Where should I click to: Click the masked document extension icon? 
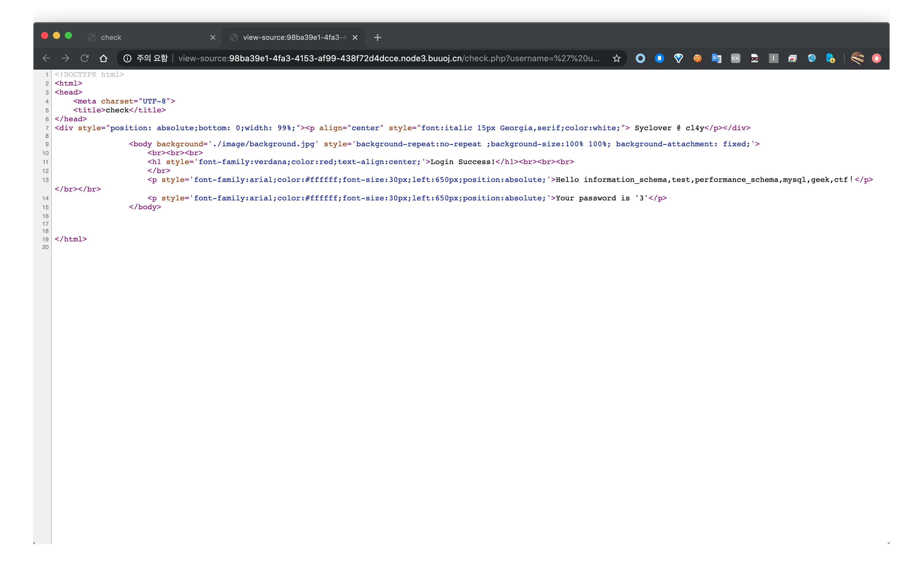click(x=754, y=58)
